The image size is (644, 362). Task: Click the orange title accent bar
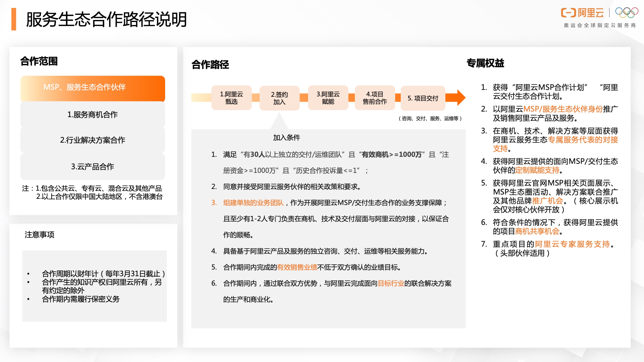[x=14, y=19]
